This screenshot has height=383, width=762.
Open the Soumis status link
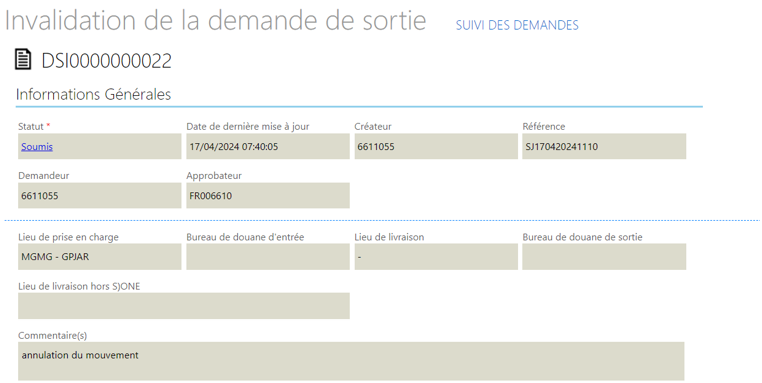(x=37, y=146)
